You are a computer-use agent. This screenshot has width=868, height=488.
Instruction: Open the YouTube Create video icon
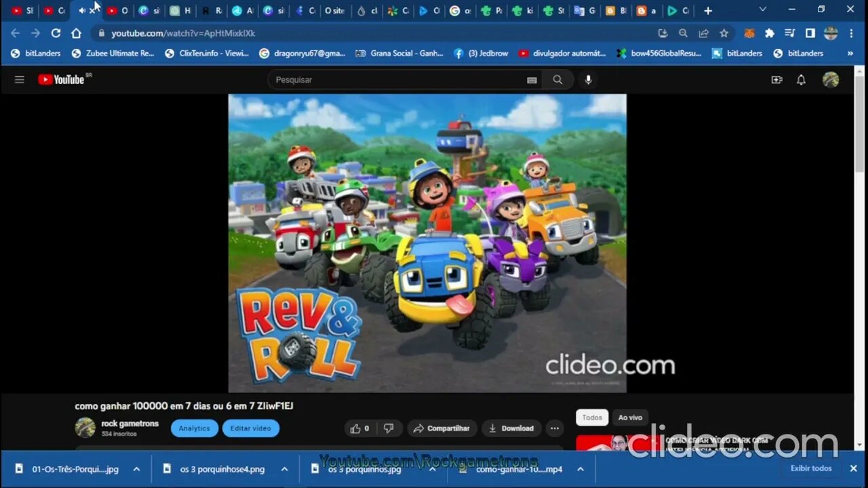777,79
